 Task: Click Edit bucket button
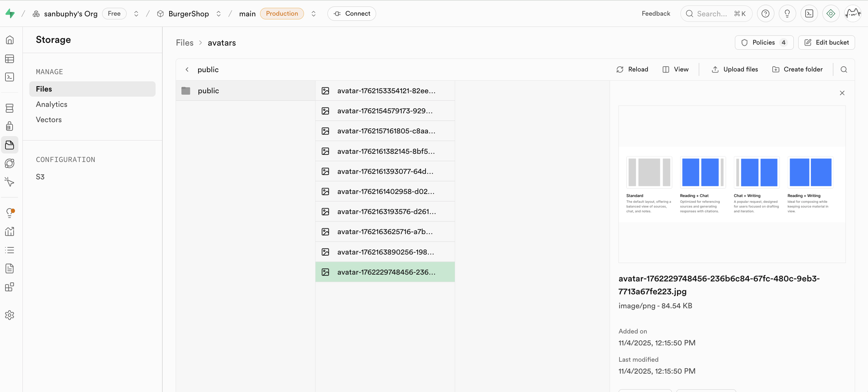(x=826, y=43)
